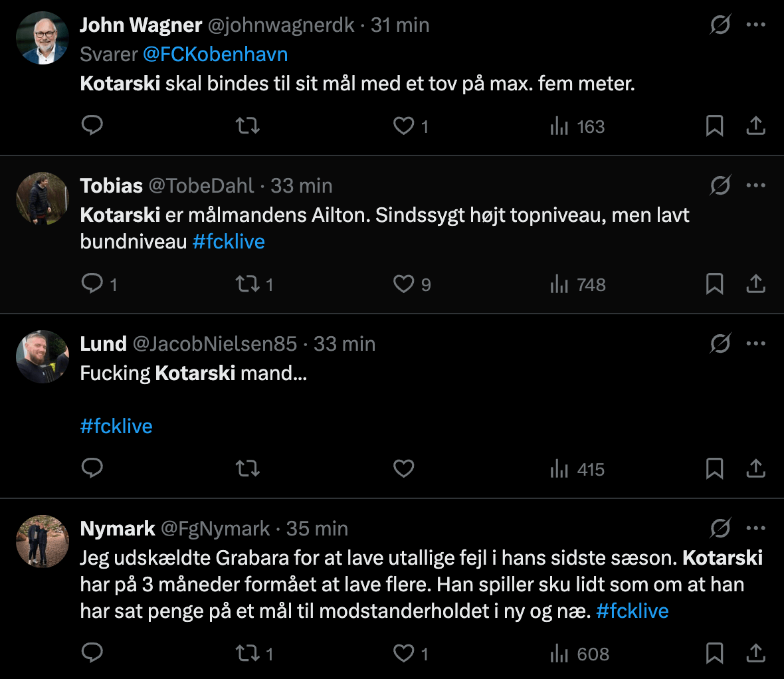Bookmark Tobias's tweet

(x=714, y=284)
